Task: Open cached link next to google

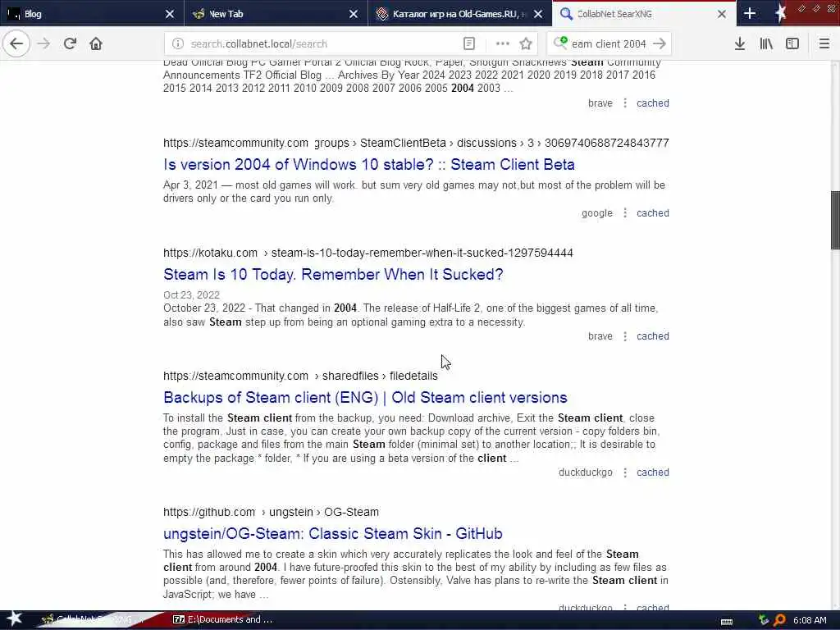Action: 652,212
